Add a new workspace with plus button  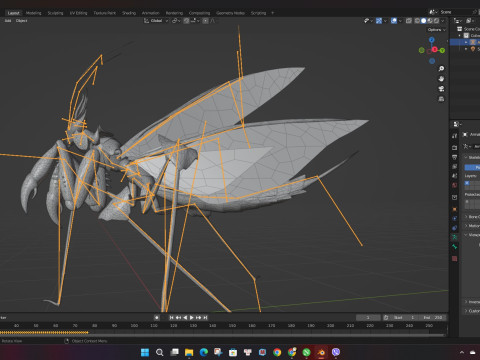point(272,13)
